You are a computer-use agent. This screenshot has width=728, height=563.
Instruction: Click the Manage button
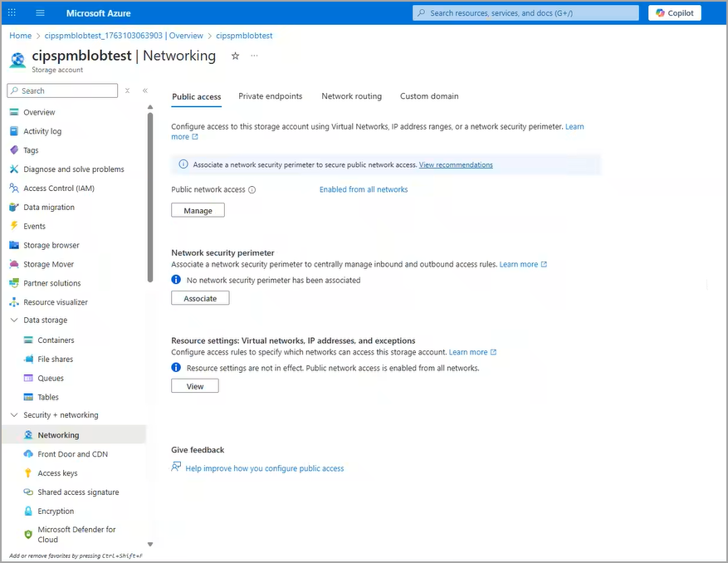(198, 210)
